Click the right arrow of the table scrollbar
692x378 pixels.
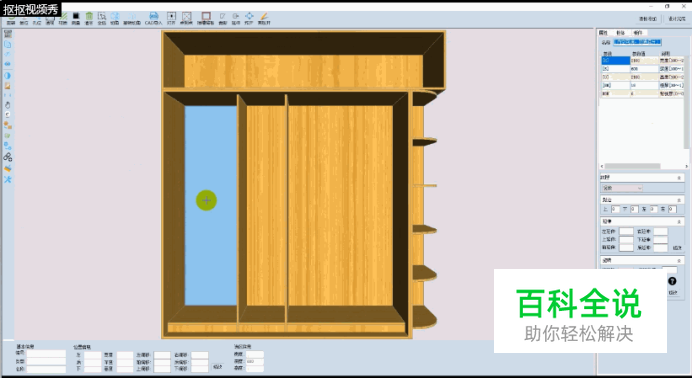point(686,166)
